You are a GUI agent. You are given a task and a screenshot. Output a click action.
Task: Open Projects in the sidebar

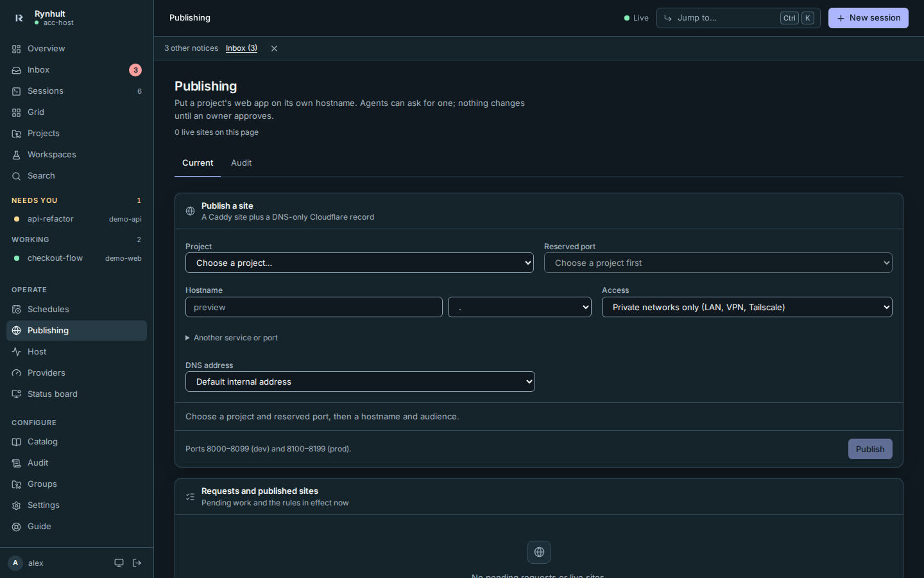[x=76, y=134]
